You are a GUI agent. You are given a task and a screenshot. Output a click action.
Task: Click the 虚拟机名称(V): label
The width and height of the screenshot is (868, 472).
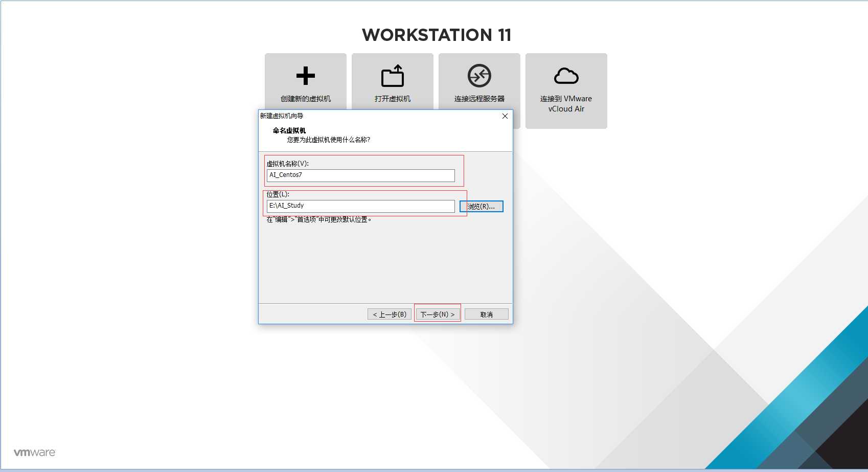[288, 164]
